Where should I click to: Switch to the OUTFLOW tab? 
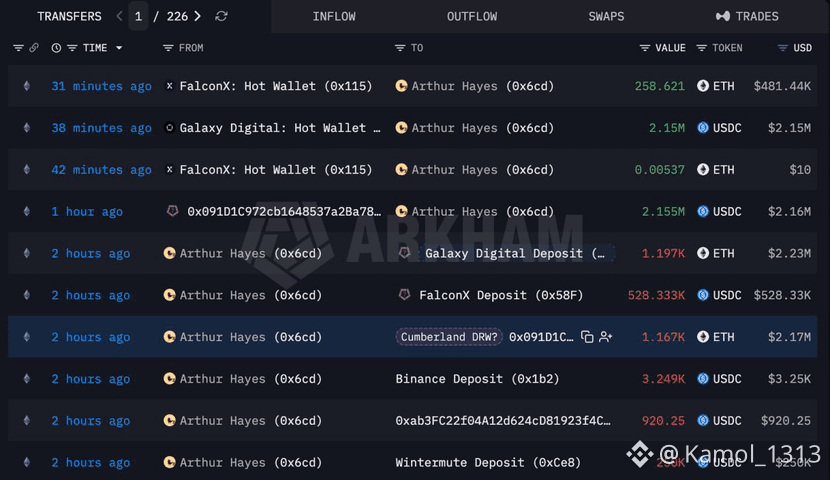(x=472, y=16)
